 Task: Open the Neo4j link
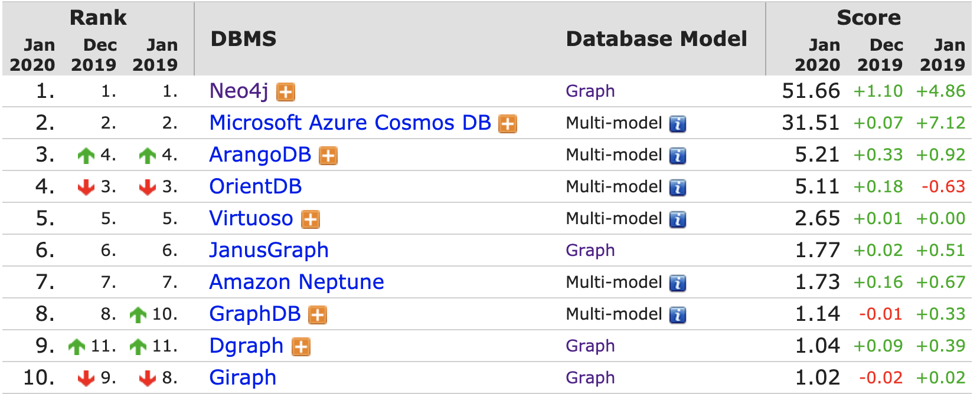point(239,91)
